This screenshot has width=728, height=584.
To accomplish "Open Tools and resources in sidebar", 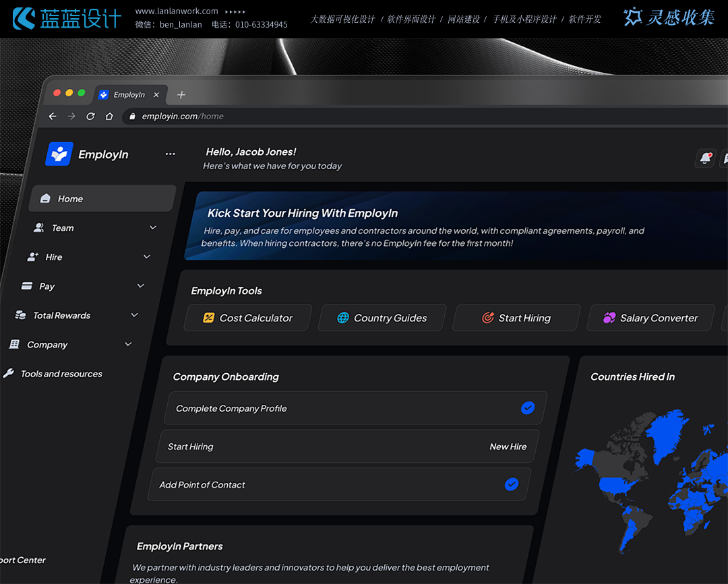I will (x=61, y=374).
